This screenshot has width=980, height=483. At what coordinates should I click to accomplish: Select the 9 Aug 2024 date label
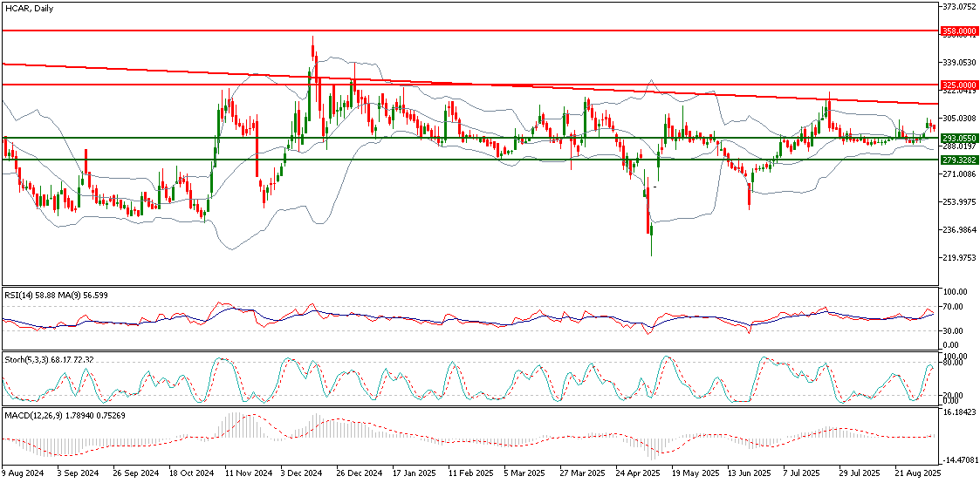[x=22, y=473]
